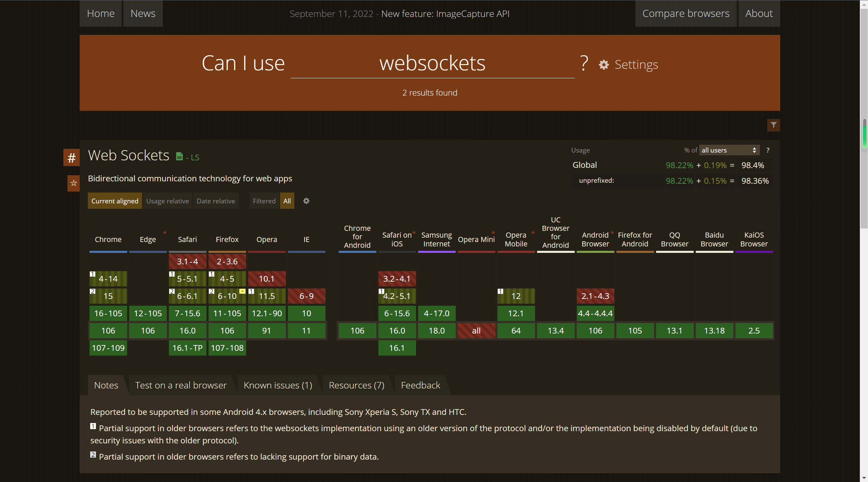Select Current aligned view
Viewport: 868px width, 482px height.
coord(115,201)
